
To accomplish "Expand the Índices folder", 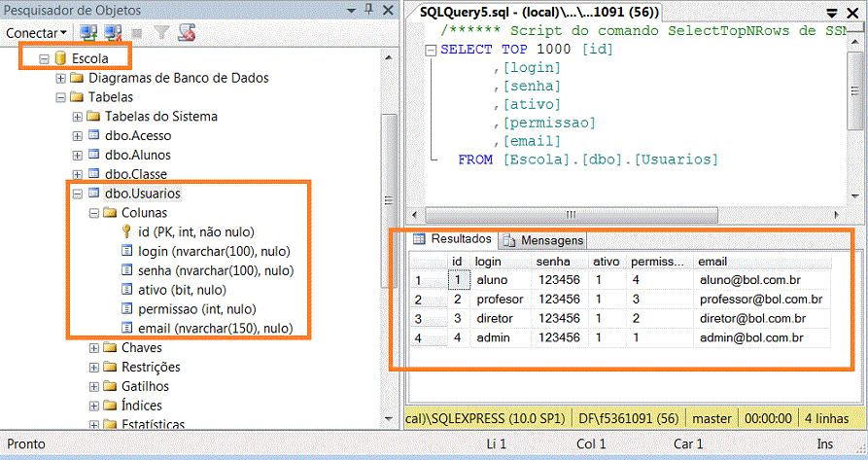I will click(x=94, y=407).
